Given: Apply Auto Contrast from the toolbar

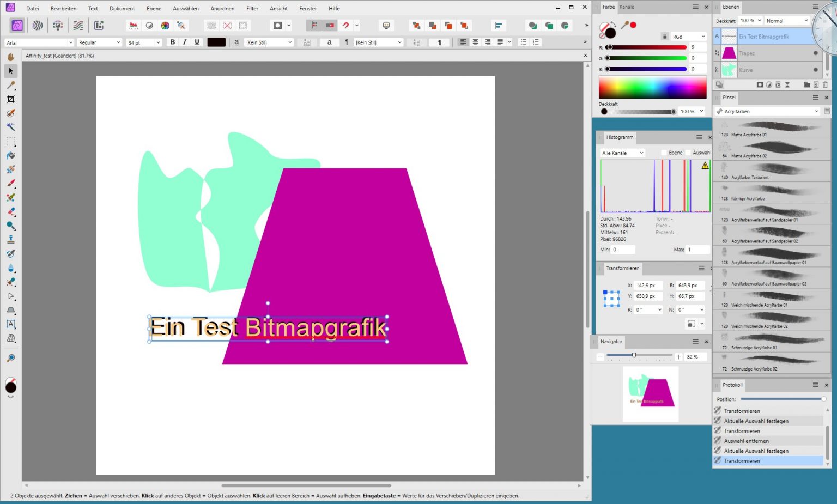Looking at the screenshot, I should pyautogui.click(x=149, y=26).
